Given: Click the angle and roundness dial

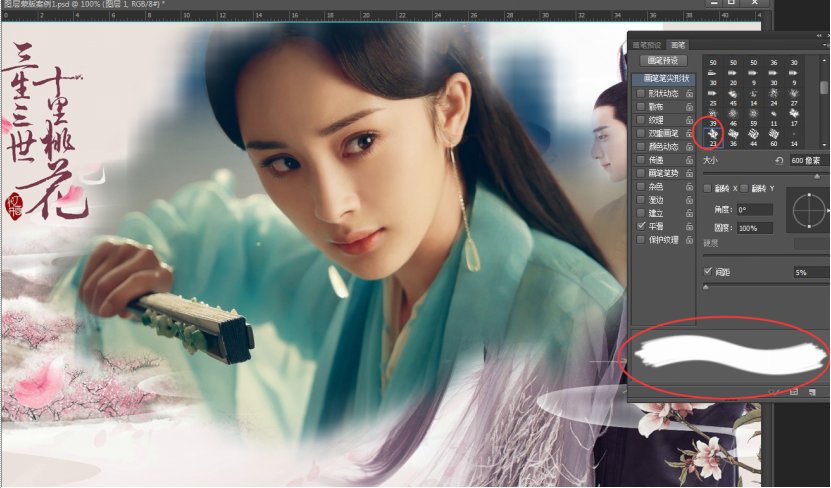Looking at the screenshot, I should [809, 210].
